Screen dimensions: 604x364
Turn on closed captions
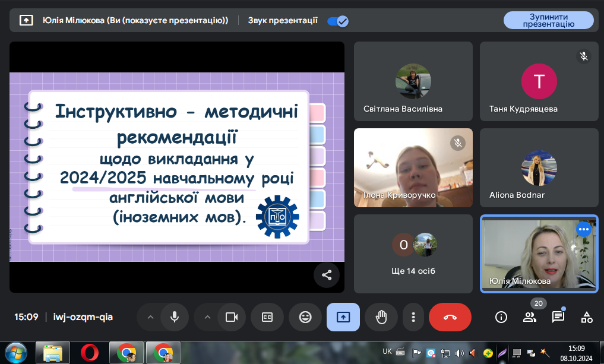pos(267,317)
